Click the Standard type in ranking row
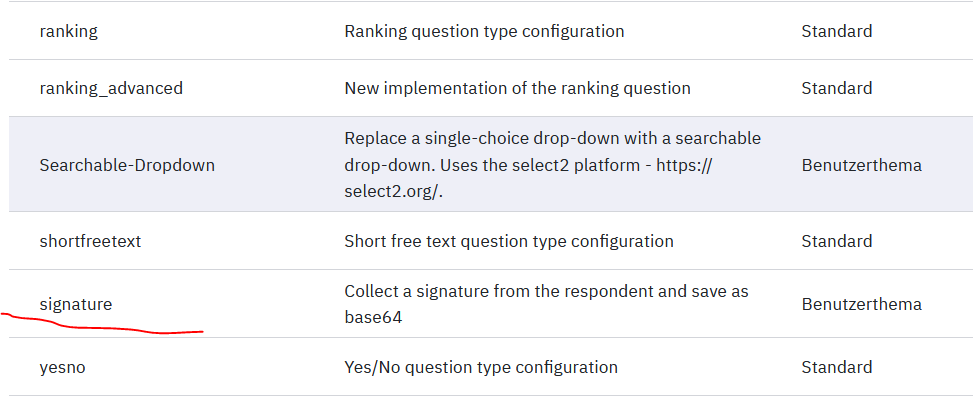The width and height of the screenshot is (973, 409). (836, 31)
